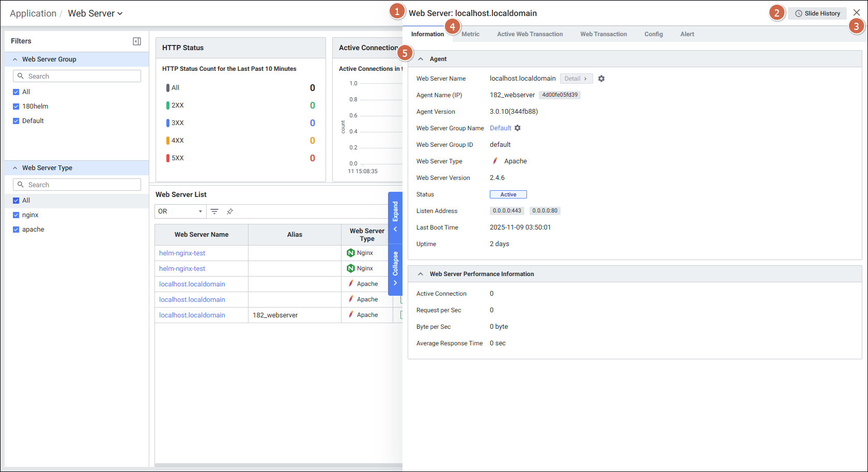Open the first helm-nginx-test server link
The height and width of the screenshot is (472, 868).
click(x=182, y=253)
